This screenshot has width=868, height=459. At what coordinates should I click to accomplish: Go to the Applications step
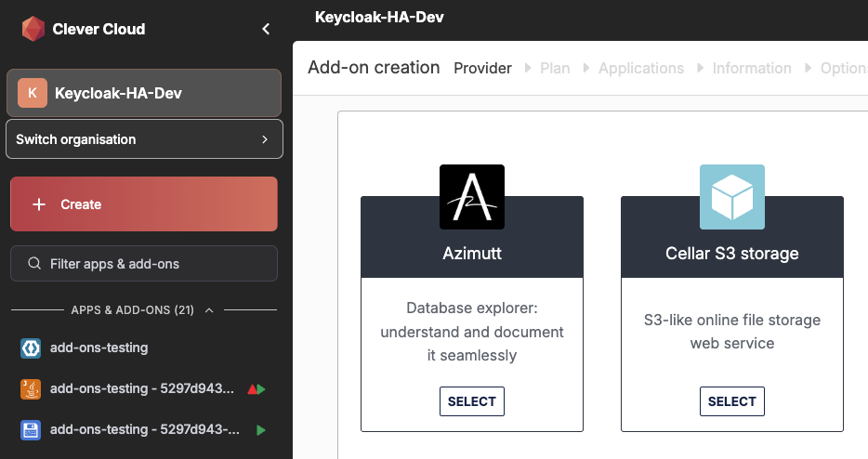click(x=641, y=68)
